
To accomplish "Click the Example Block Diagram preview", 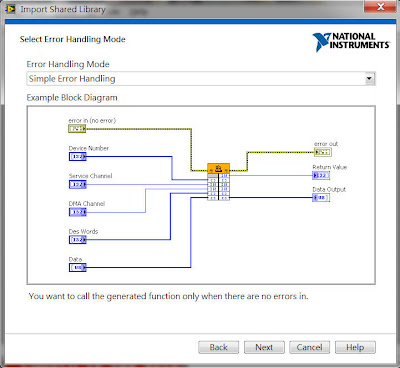I will pos(201,195).
